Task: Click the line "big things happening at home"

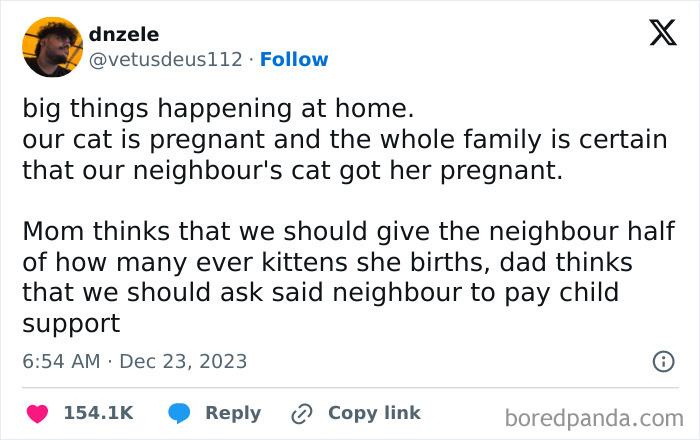Action: [x=217, y=106]
